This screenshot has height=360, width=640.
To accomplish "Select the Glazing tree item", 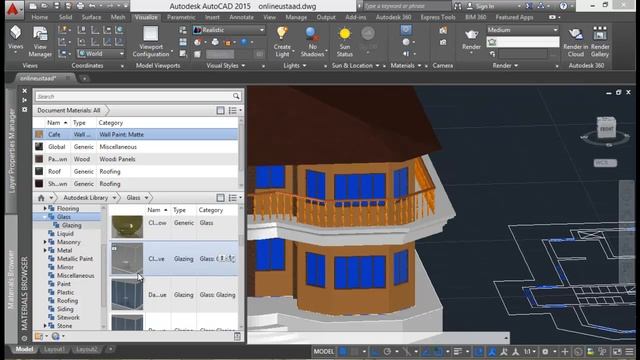I will pyautogui.click(x=71, y=225).
